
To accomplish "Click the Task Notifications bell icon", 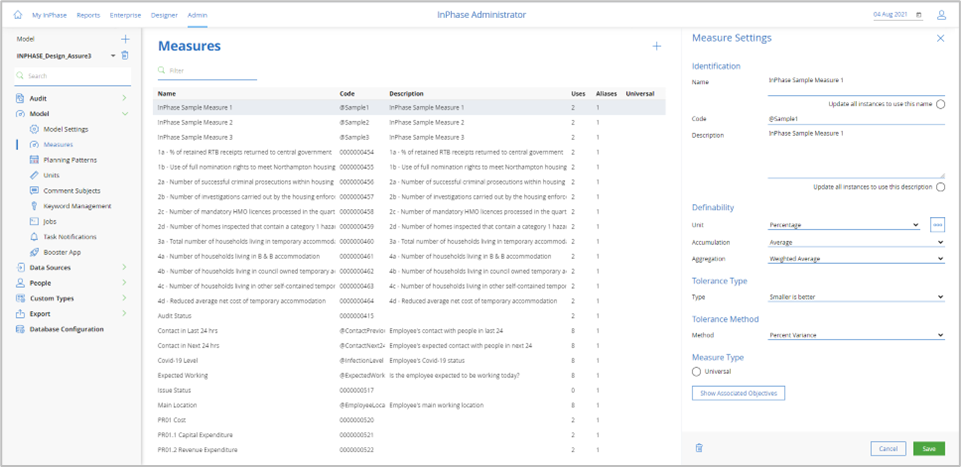I will click(x=34, y=237).
